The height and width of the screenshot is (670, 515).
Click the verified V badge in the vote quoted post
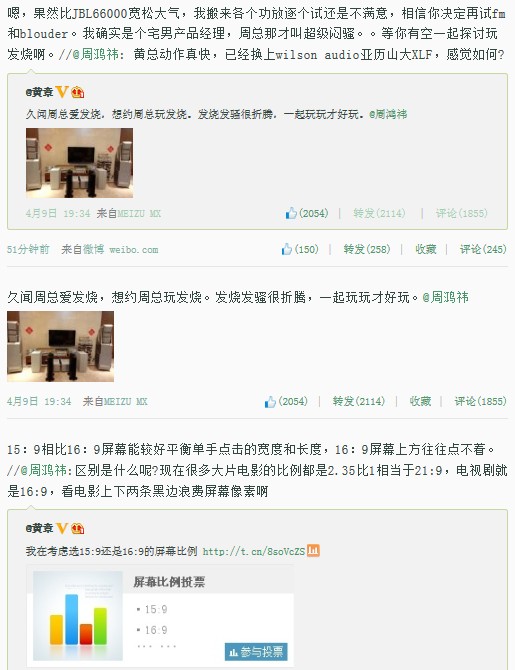pos(62,529)
